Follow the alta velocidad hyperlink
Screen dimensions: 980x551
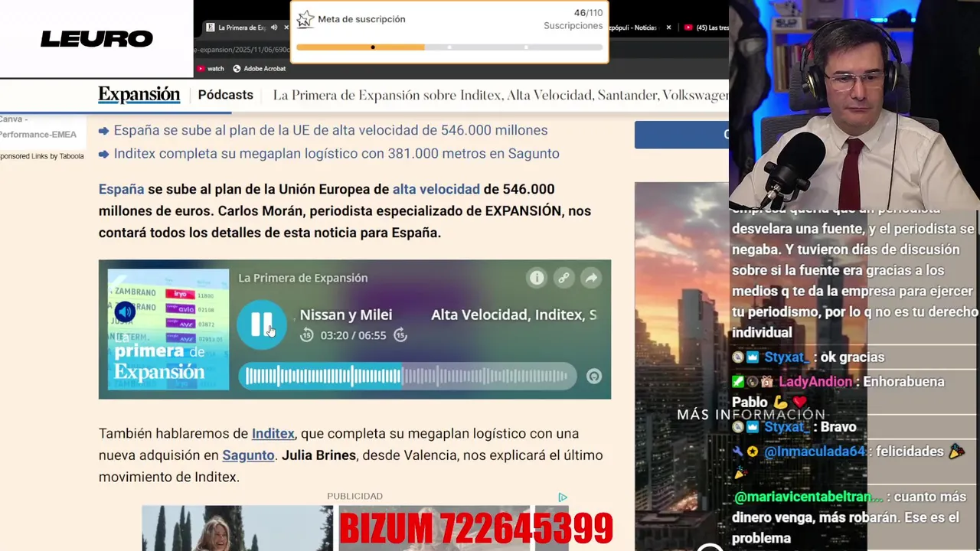(436, 189)
